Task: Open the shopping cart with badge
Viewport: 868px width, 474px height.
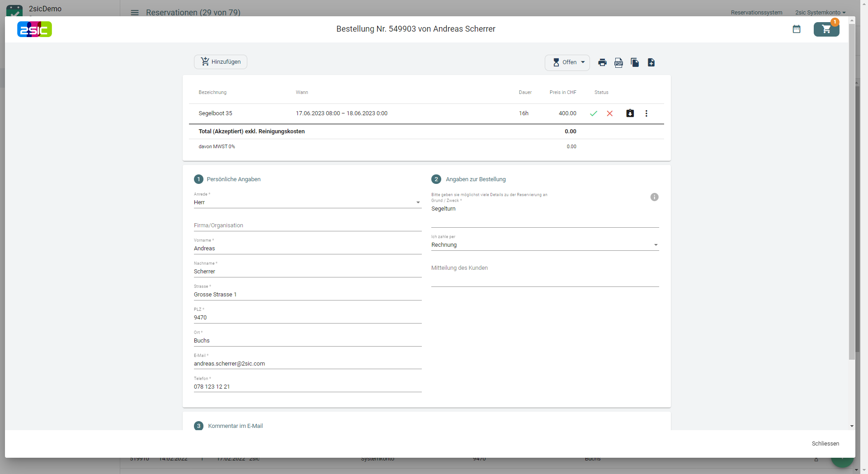Action: pos(826,29)
